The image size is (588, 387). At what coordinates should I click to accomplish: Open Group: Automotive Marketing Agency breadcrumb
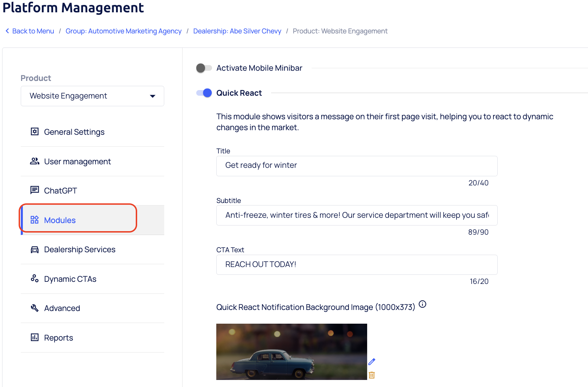click(123, 31)
